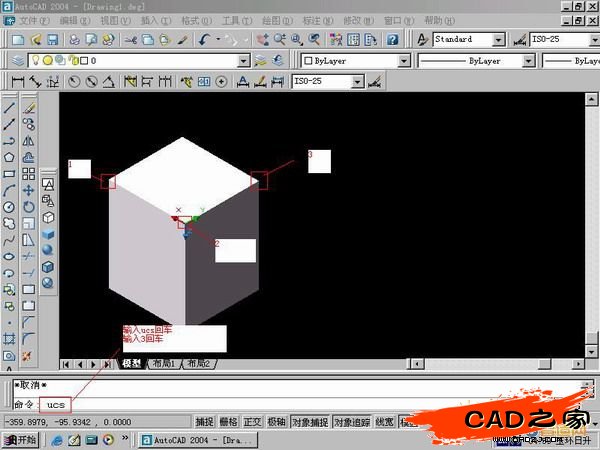Switch to the 布局1 layout tab

[162, 364]
